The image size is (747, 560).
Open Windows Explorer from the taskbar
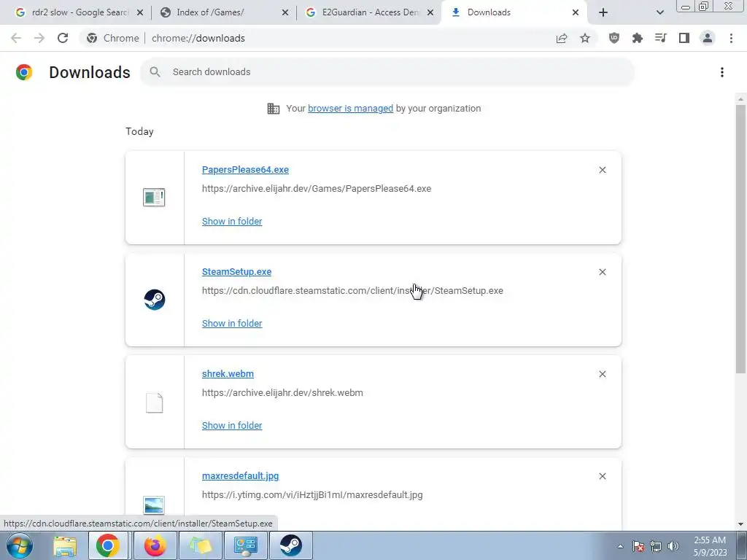click(65, 545)
